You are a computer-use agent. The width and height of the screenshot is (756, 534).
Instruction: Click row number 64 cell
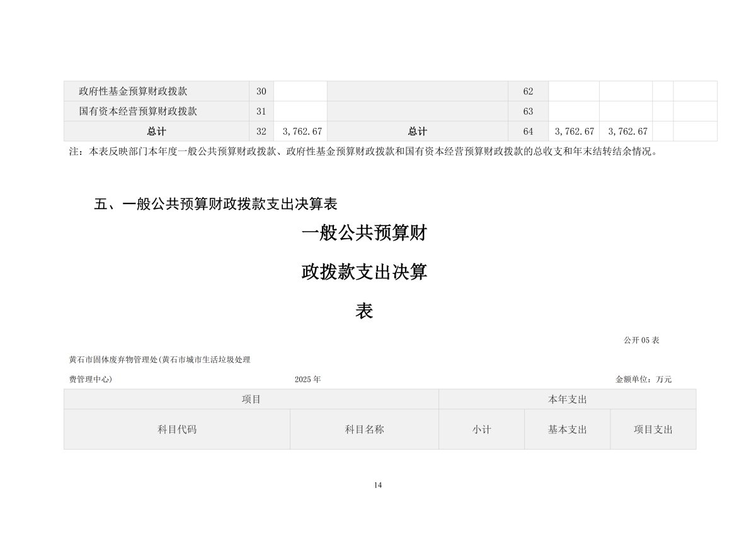[528, 132]
